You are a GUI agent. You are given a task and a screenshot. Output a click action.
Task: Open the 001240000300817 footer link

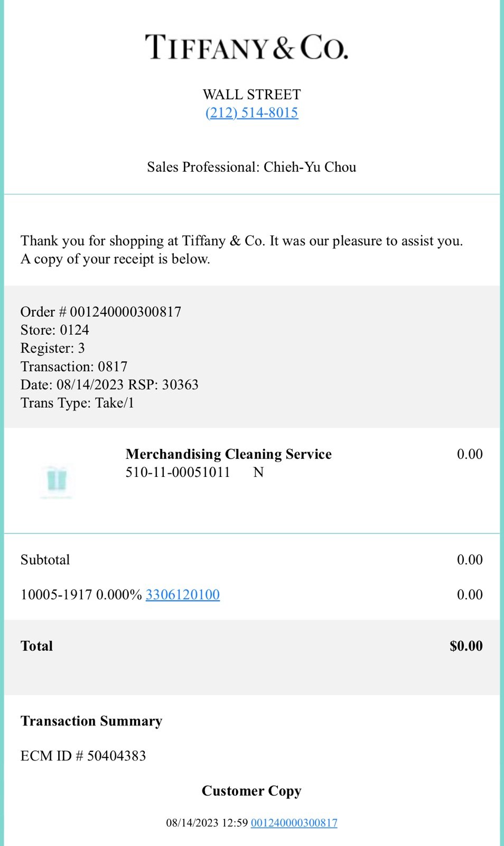(x=294, y=823)
